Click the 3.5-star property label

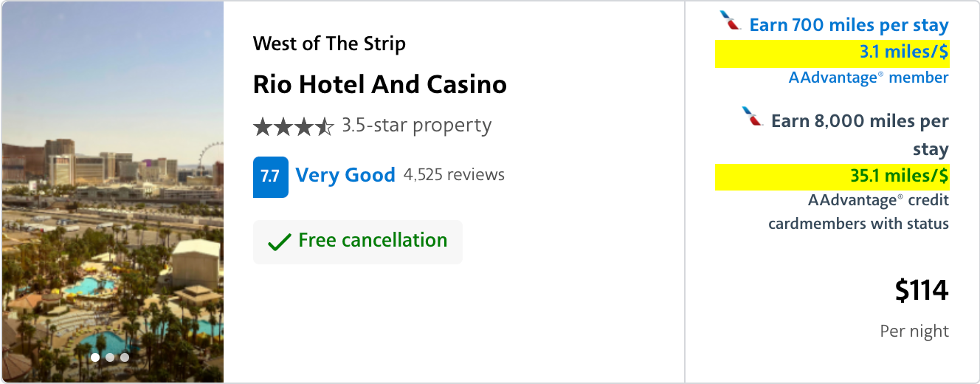click(x=416, y=126)
